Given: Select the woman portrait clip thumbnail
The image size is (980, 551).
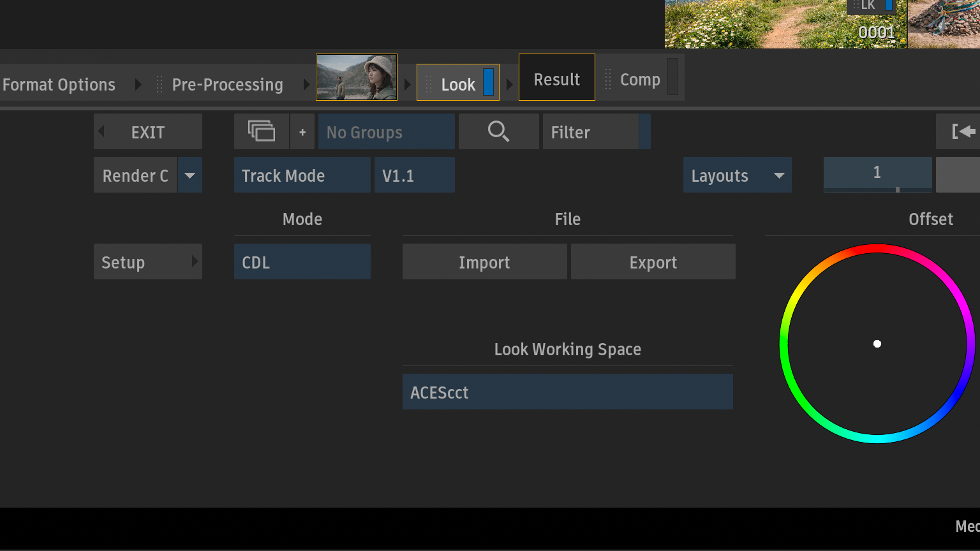Looking at the screenshot, I should pyautogui.click(x=357, y=77).
